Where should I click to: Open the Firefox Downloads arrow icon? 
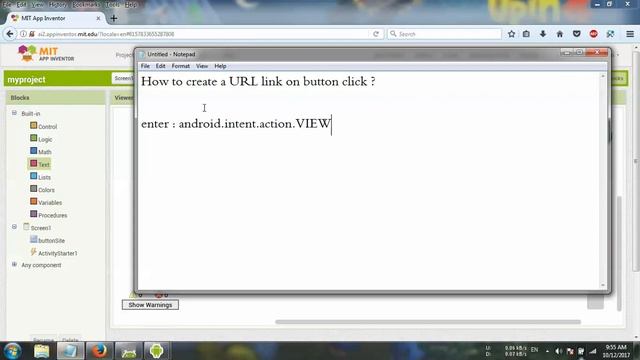coord(543,34)
